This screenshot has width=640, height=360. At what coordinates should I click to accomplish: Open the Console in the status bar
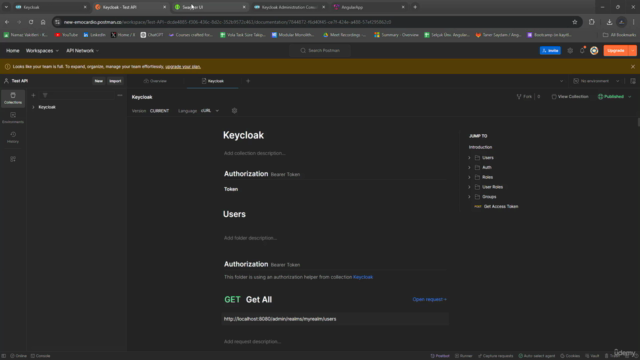[40, 356]
